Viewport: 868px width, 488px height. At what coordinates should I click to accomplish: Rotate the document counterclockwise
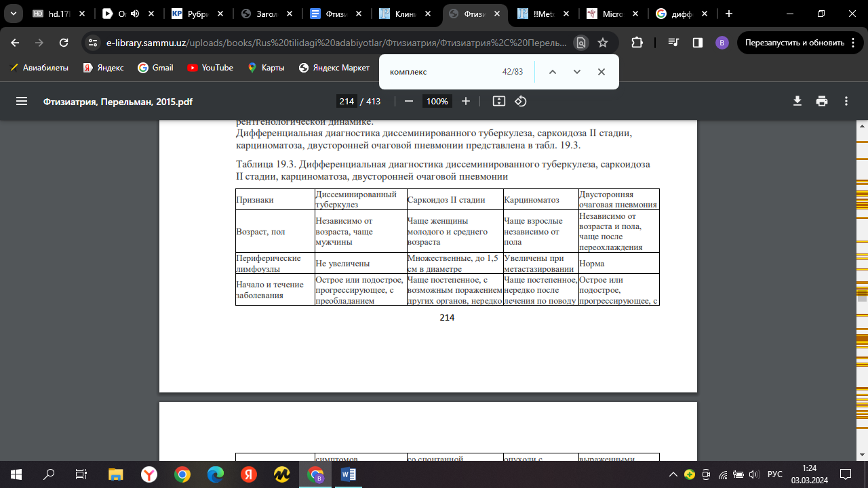coord(521,101)
